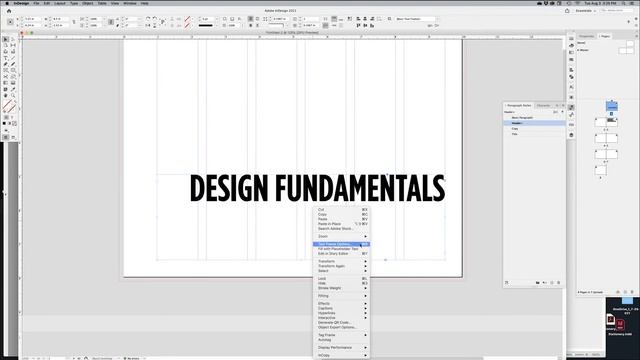Switch to the Properties panel tab
This screenshot has width=640, height=360.
point(587,36)
